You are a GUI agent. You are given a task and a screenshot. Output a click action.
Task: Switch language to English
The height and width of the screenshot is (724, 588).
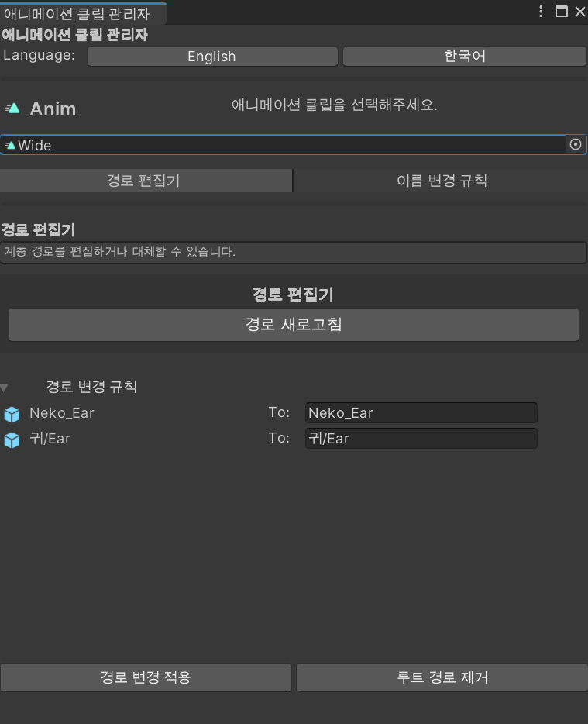point(213,57)
